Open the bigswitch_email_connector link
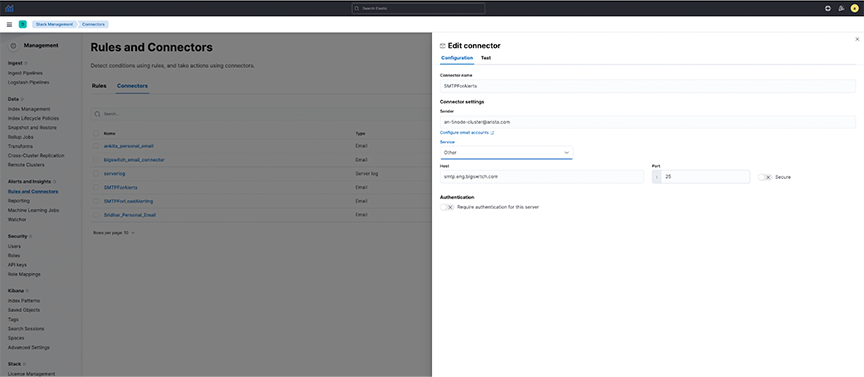 point(134,160)
